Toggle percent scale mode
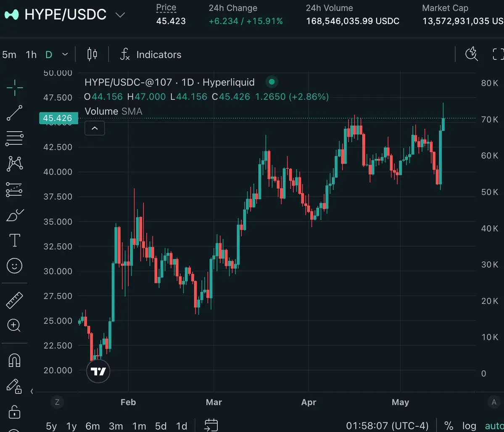The width and height of the screenshot is (504, 432). point(449,426)
